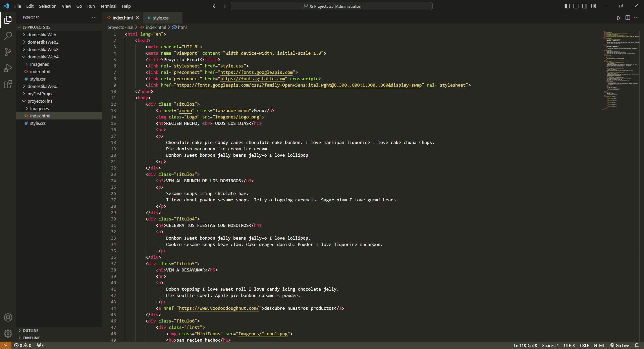This screenshot has width=644, height=349.
Task: Click Spaces: 4 indentation indicator
Action: tap(550, 345)
